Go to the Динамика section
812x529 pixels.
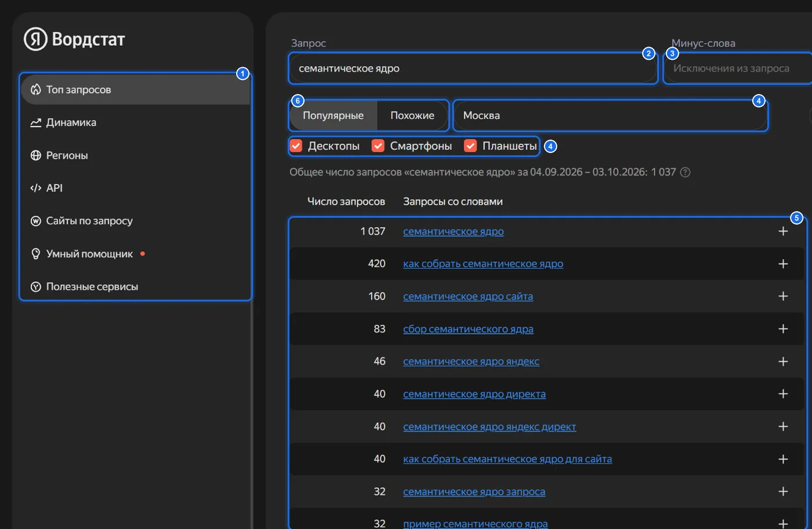pos(136,122)
